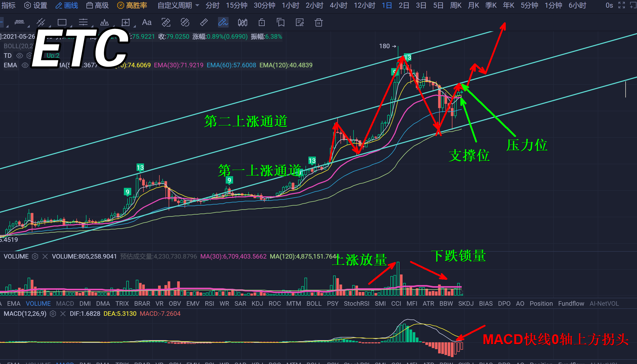The width and height of the screenshot is (637, 364).
Task: Click the candlestick pattern toolbar icon
Action: pyautogui.click(x=242, y=22)
